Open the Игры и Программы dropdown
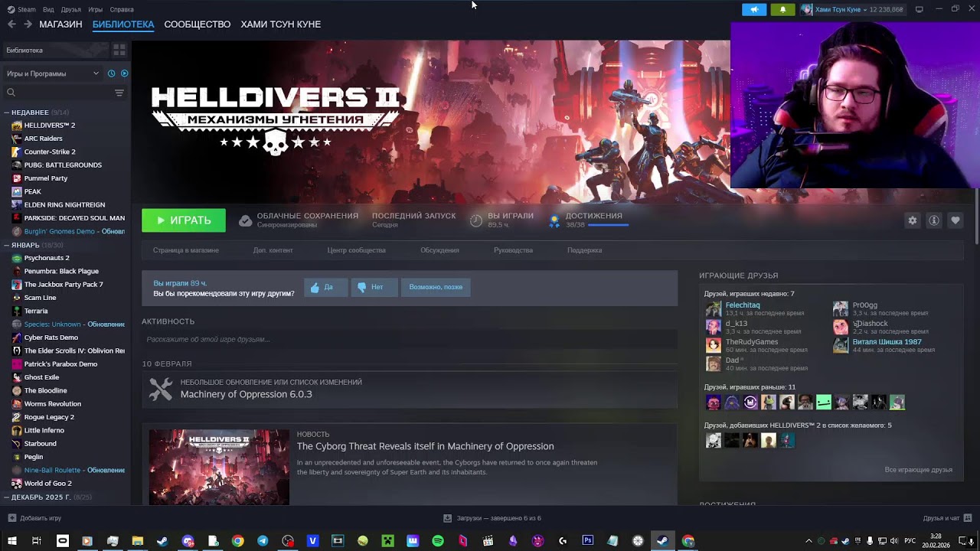The width and height of the screenshot is (980, 551). pos(54,73)
